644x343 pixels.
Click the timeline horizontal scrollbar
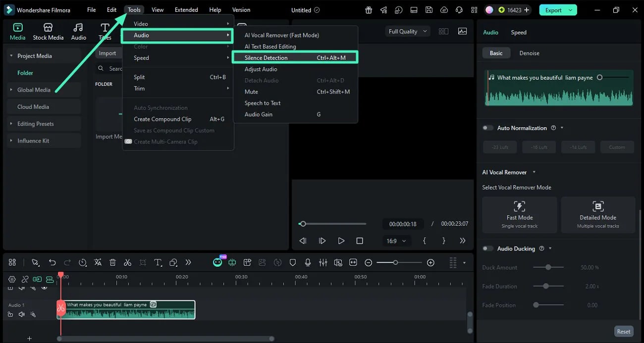(x=165, y=339)
